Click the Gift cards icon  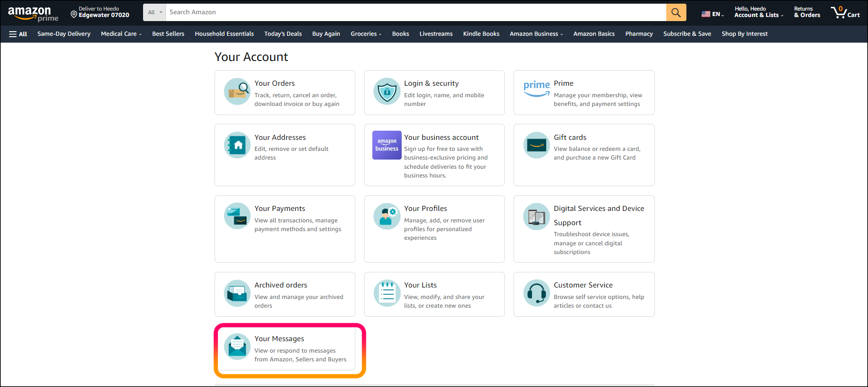pyautogui.click(x=536, y=145)
